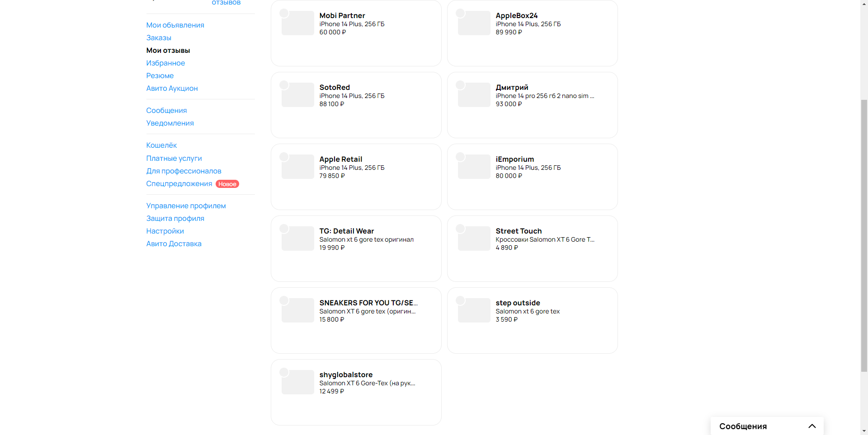Open Резюме section
Screen dimensions: 868x435
[x=160, y=75]
